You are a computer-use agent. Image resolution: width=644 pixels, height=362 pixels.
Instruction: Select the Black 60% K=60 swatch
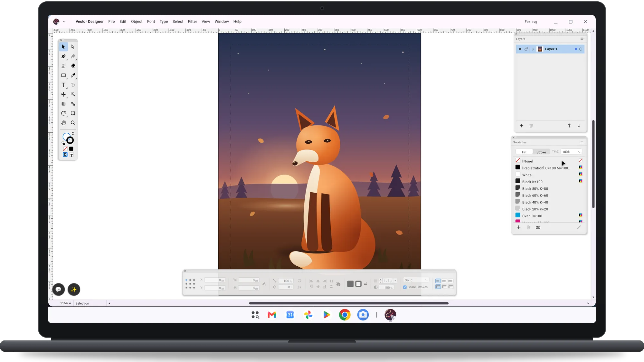(549, 195)
